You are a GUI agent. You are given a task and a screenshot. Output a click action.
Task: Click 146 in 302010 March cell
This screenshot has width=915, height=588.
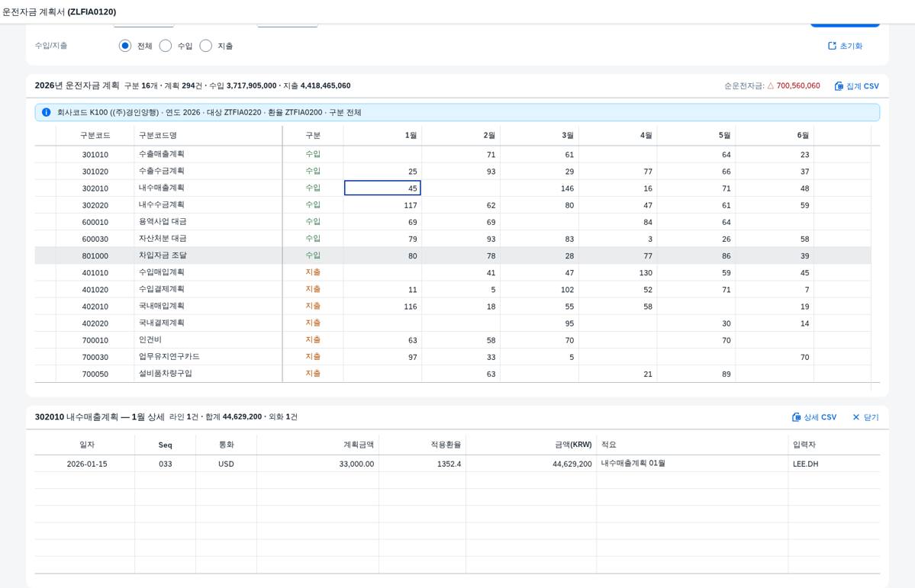[567, 188]
